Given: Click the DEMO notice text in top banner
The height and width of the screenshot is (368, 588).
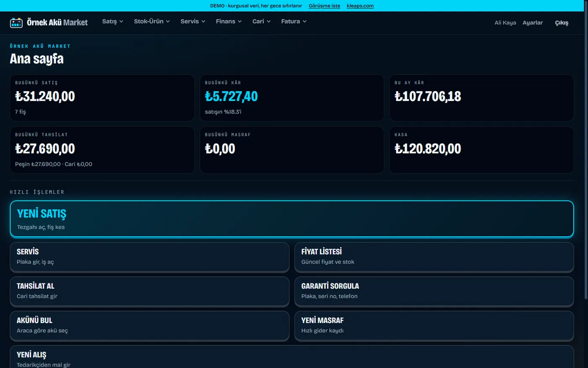Looking at the screenshot, I should [256, 6].
